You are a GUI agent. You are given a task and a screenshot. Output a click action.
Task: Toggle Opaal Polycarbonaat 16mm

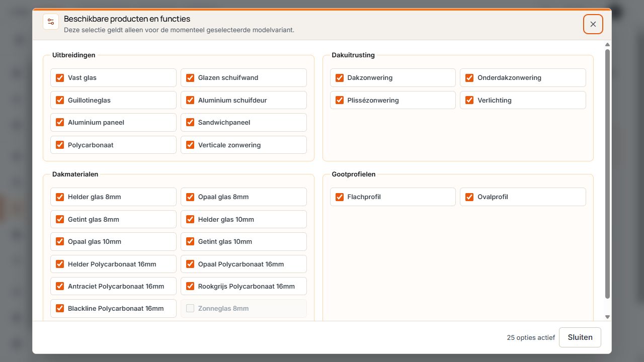(190, 264)
